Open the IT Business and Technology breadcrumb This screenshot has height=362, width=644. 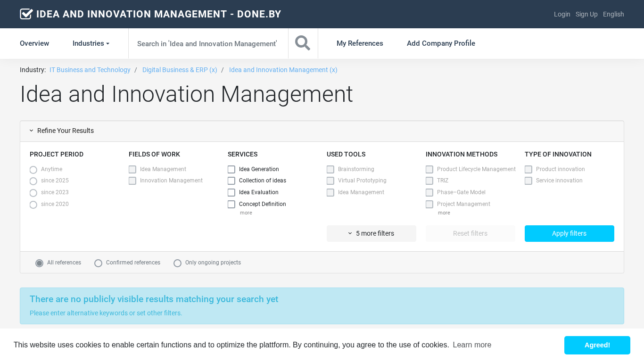coord(90,70)
